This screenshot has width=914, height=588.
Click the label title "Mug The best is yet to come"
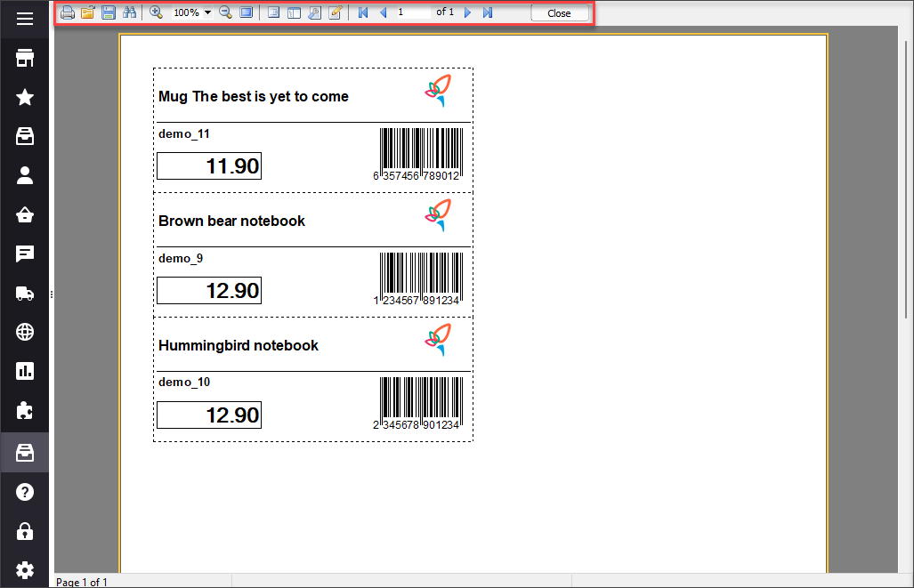(x=254, y=96)
